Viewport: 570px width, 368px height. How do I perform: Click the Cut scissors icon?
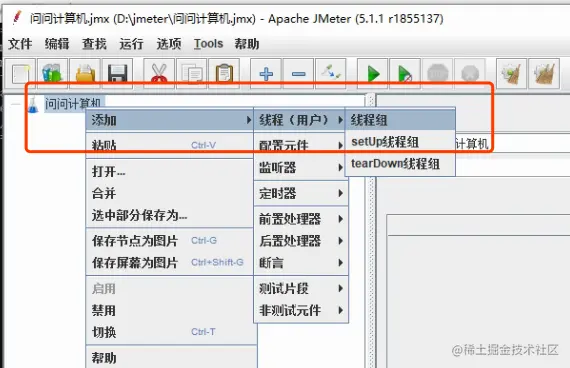click(x=159, y=73)
